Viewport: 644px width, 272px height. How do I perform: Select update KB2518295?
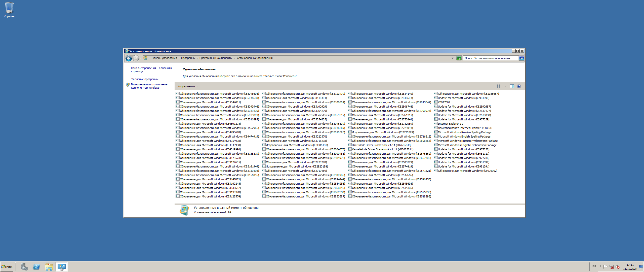(x=389, y=196)
